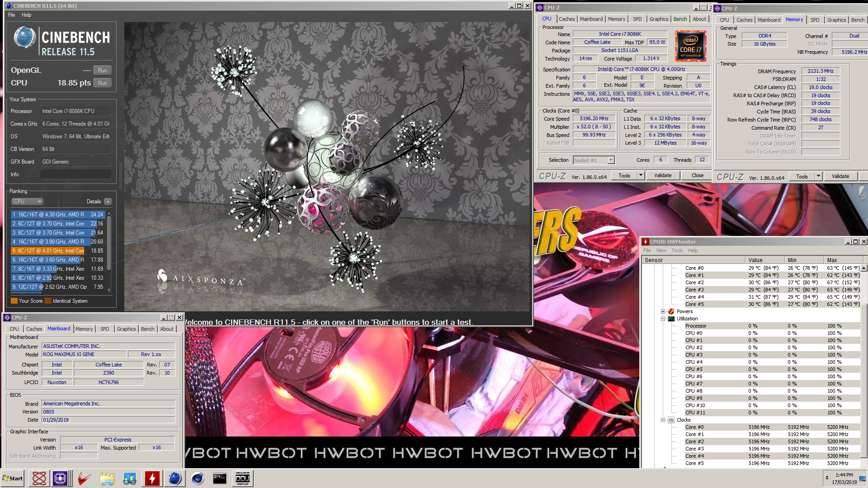This screenshot has width=868, height=488.
Task: Select highlighted ranking row '6C/12T @ 4.01 GHz'
Action: tap(58, 251)
